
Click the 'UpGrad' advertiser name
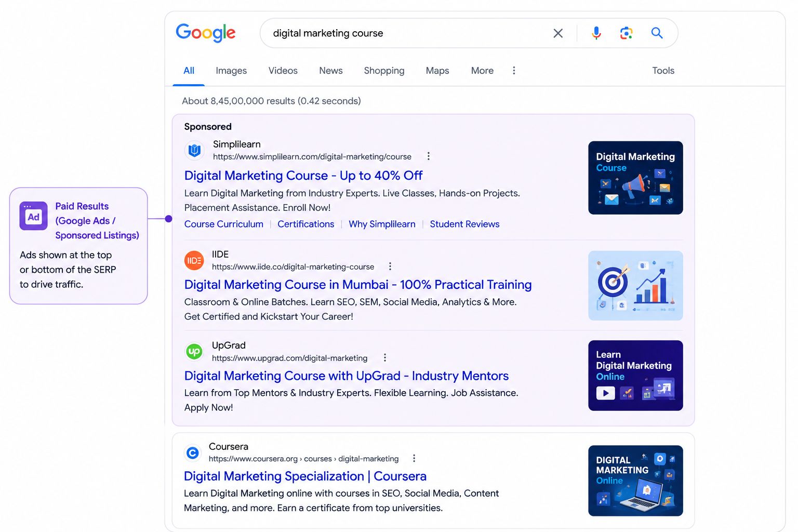pos(229,345)
